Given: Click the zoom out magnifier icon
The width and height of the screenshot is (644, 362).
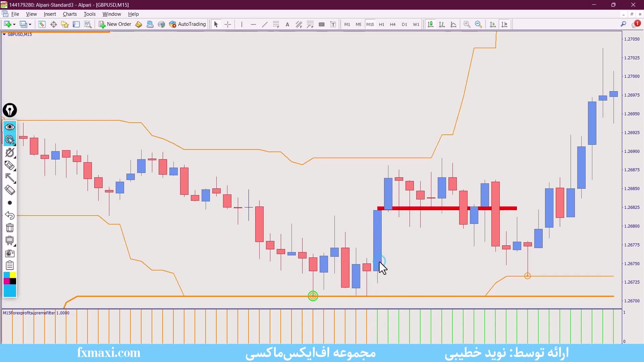Looking at the screenshot, I should click(478, 24).
